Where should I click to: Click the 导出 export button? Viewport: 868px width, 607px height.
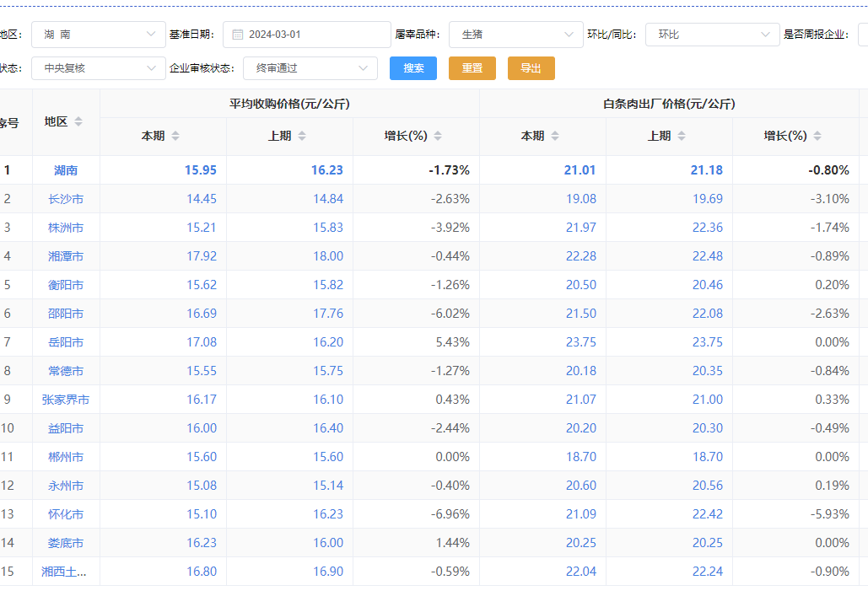531,68
